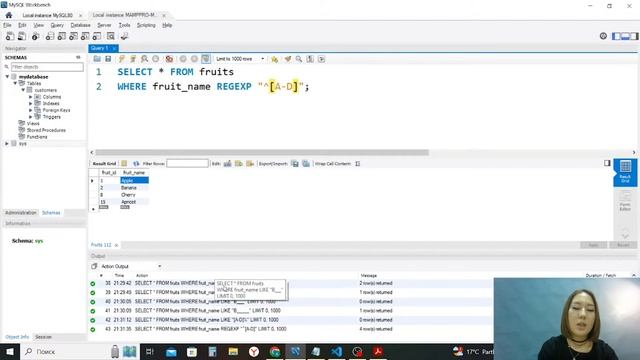Execute statement under cursor lightning icon

click(x=133, y=59)
